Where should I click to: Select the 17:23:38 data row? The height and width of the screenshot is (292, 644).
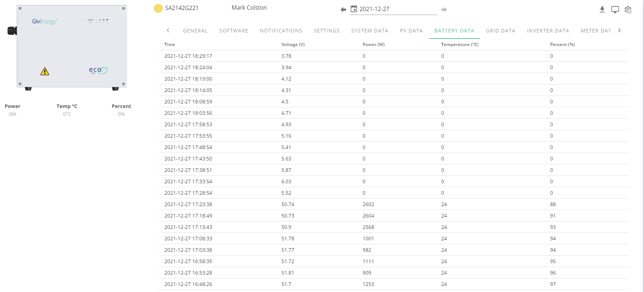point(393,204)
